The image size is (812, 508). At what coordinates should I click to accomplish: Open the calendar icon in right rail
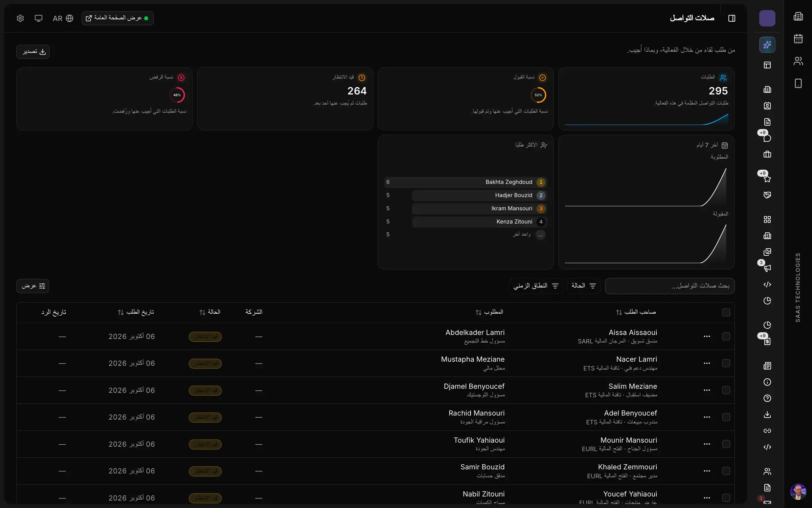tap(798, 39)
